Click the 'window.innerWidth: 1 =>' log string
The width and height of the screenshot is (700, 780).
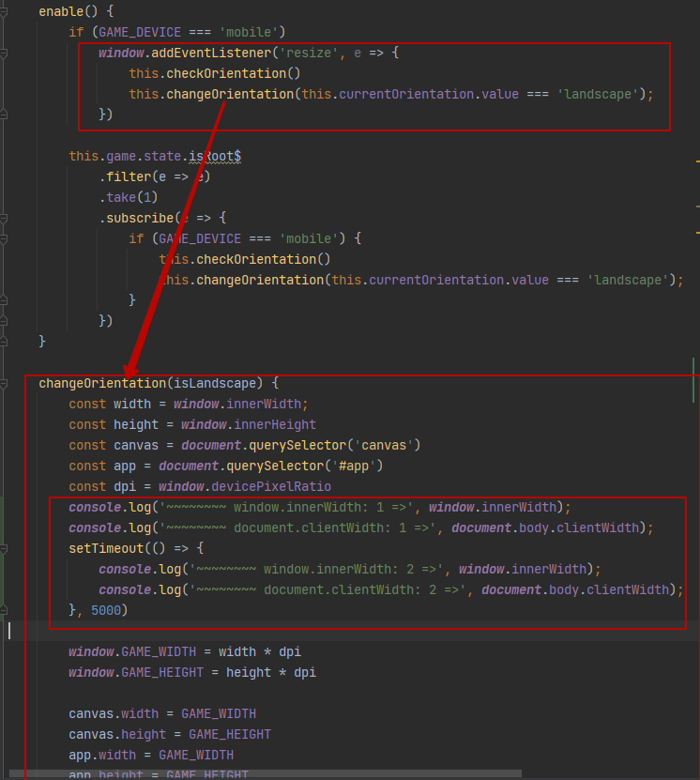286,507
